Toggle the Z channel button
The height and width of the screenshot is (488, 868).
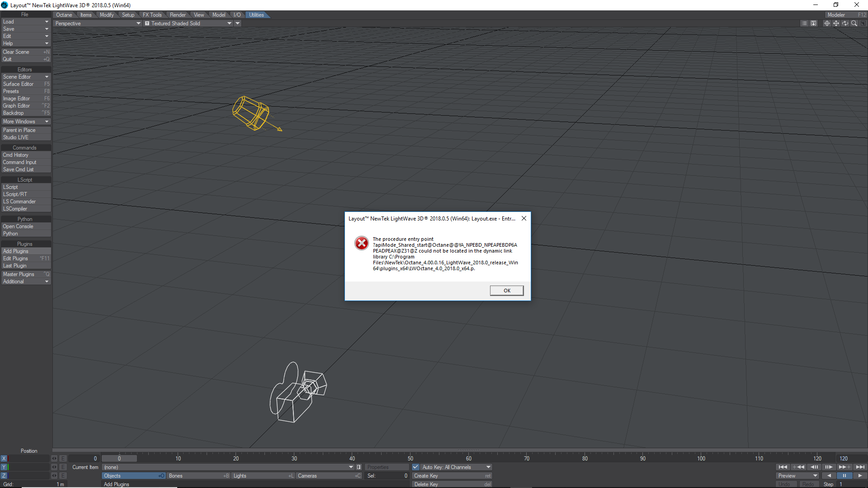[x=4, y=476]
